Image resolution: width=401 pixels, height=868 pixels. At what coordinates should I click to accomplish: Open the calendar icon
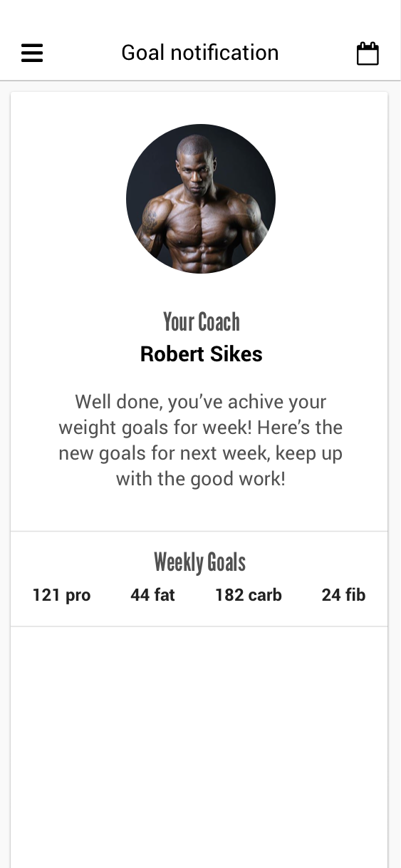(368, 53)
